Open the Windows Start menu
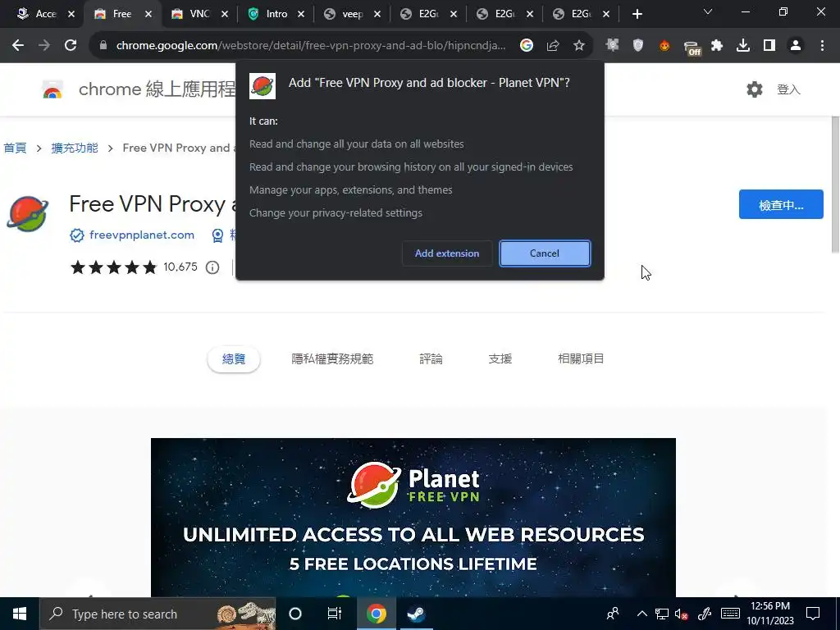 pos(20,614)
